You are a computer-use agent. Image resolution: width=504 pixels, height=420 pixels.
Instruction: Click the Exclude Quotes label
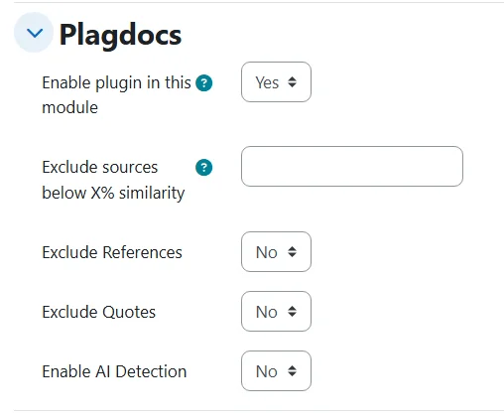pyautogui.click(x=98, y=312)
